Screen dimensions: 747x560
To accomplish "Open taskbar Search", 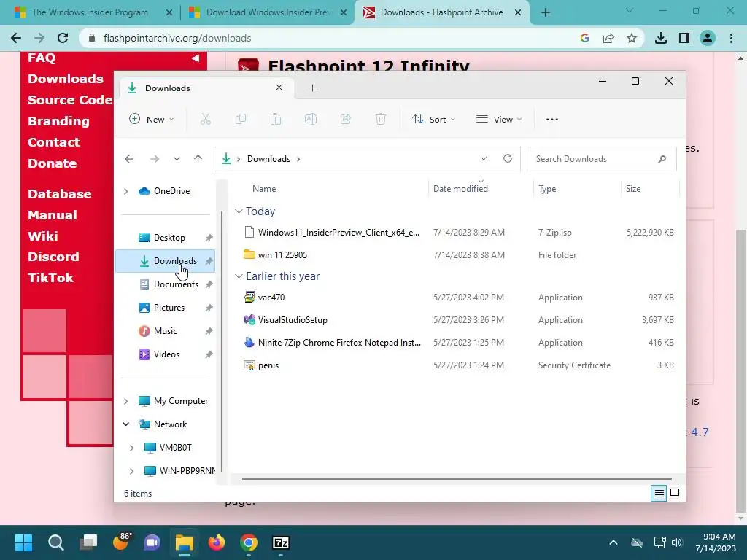I will coord(56,542).
